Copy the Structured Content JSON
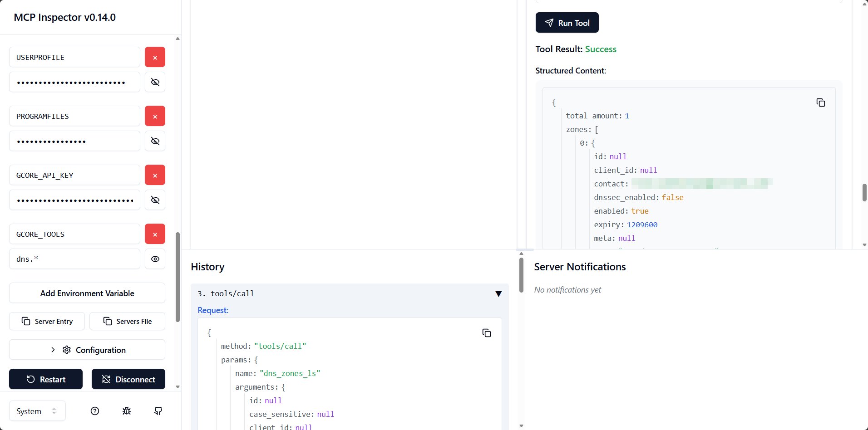This screenshot has width=868, height=430. (x=820, y=103)
